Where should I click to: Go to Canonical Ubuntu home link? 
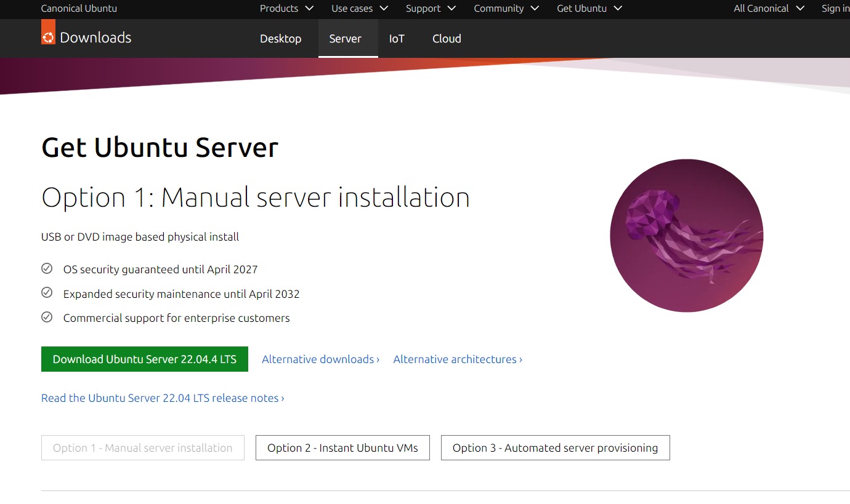[79, 9]
